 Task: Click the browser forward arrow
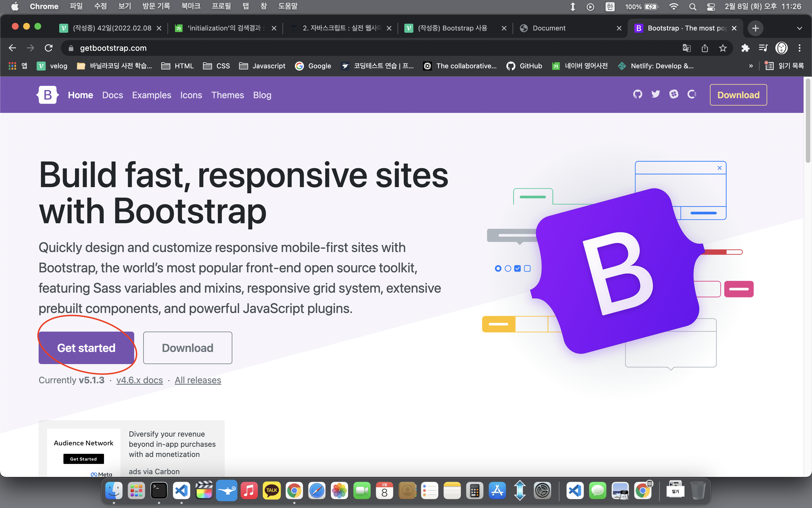pos(30,48)
